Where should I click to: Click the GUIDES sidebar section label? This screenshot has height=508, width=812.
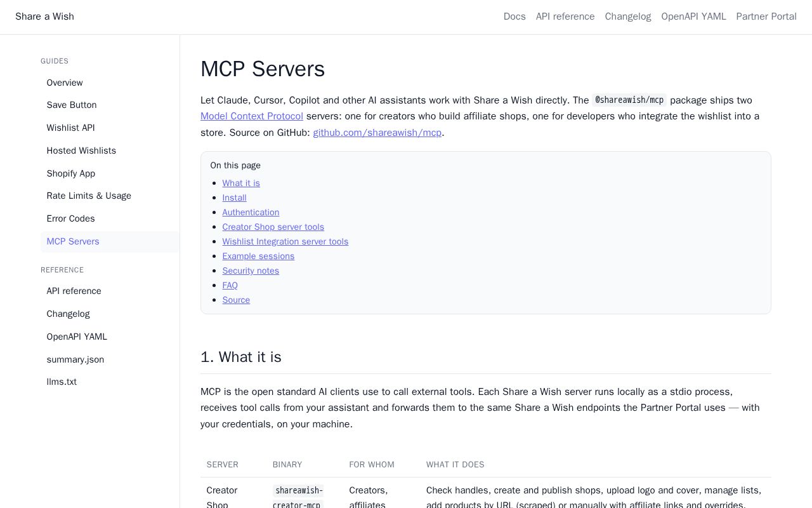(55, 61)
